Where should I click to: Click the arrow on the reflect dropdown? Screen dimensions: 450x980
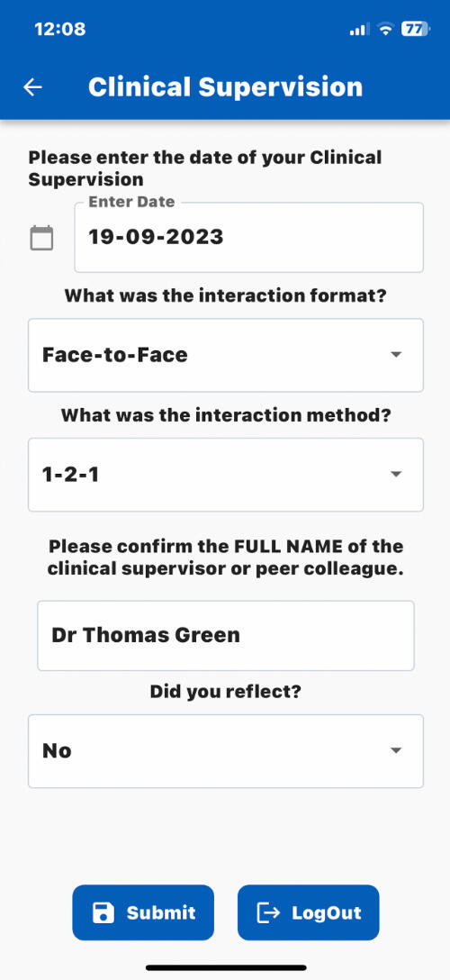click(396, 750)
